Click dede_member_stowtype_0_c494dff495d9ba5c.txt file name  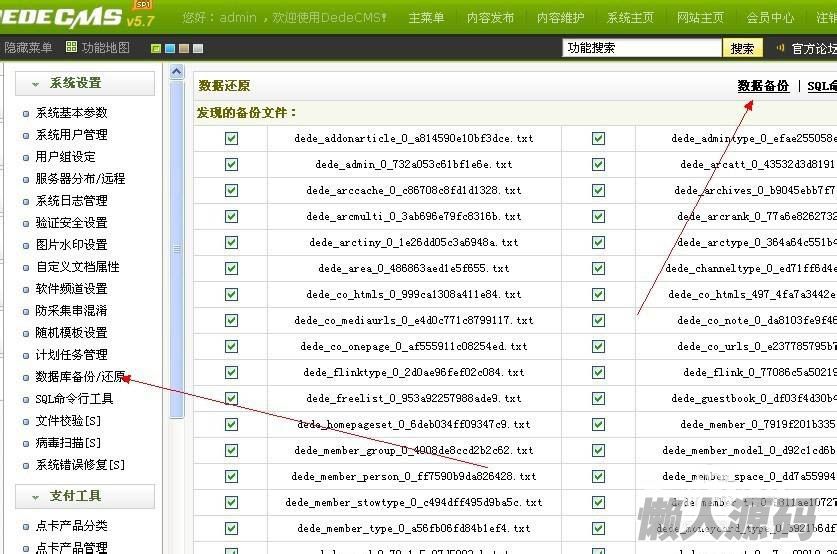tap(414, 502)
